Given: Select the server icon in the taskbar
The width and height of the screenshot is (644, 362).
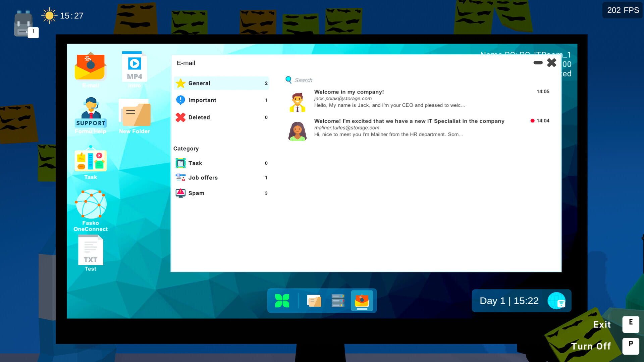Looking at the screenshot, I should (338, 301).
